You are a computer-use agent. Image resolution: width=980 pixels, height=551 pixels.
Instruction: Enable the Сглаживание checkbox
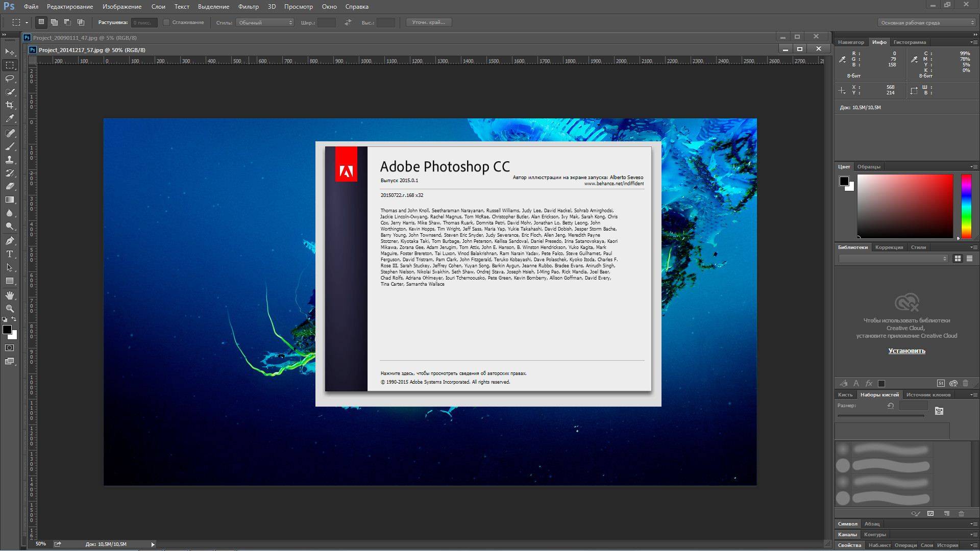coord(166,22)
